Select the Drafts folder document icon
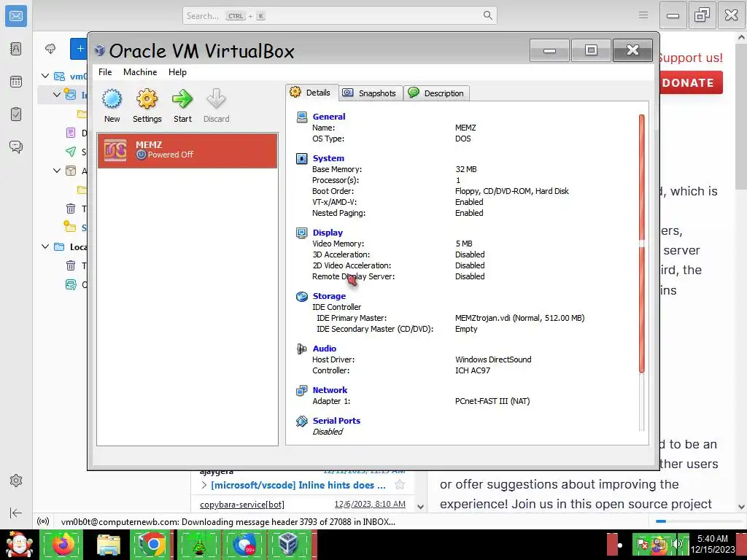The image size is (747, 560). coord(71,133)
